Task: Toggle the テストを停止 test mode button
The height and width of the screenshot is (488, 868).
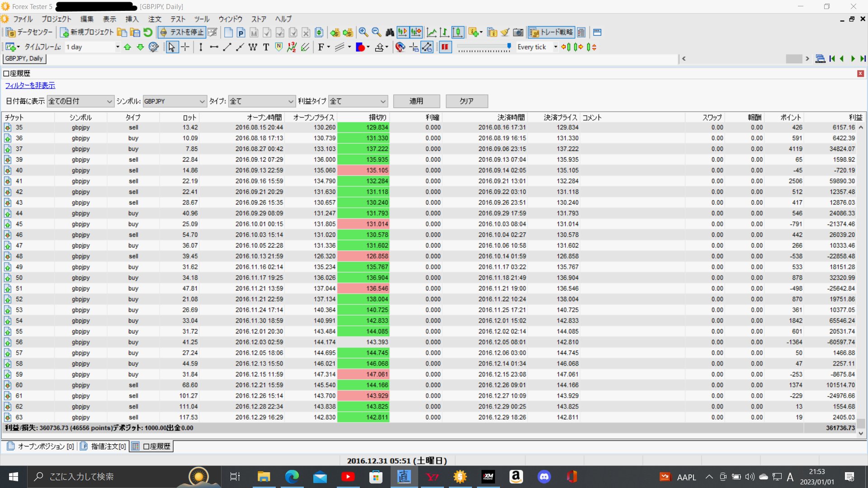Action: pos(182,32)
